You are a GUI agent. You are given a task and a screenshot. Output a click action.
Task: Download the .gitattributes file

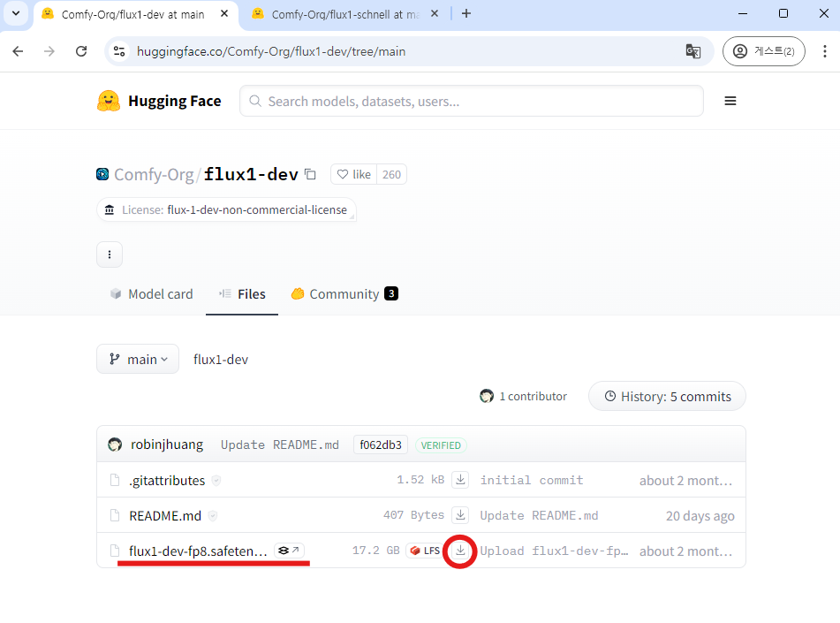460,480
